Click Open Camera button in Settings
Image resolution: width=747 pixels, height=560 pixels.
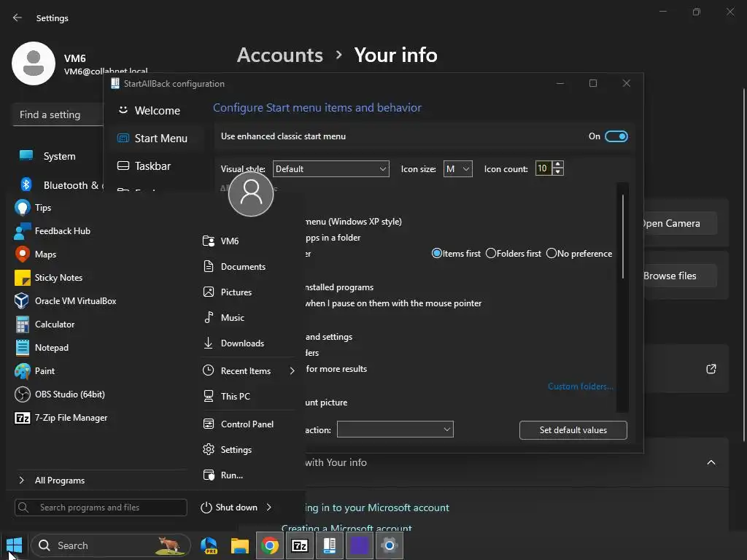click(x=681, y=223)
